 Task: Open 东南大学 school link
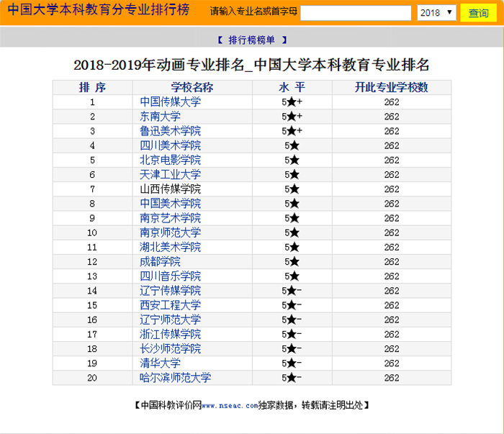[160, 117]
